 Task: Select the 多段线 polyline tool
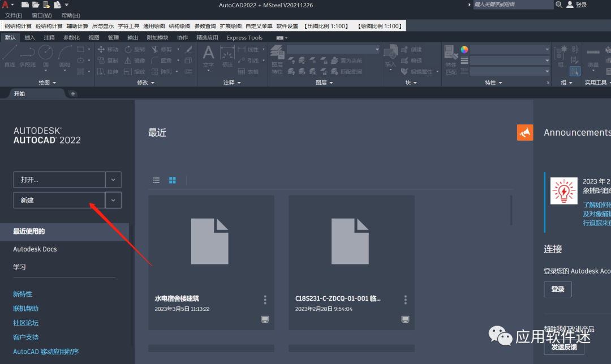click(x=27, y=57)
